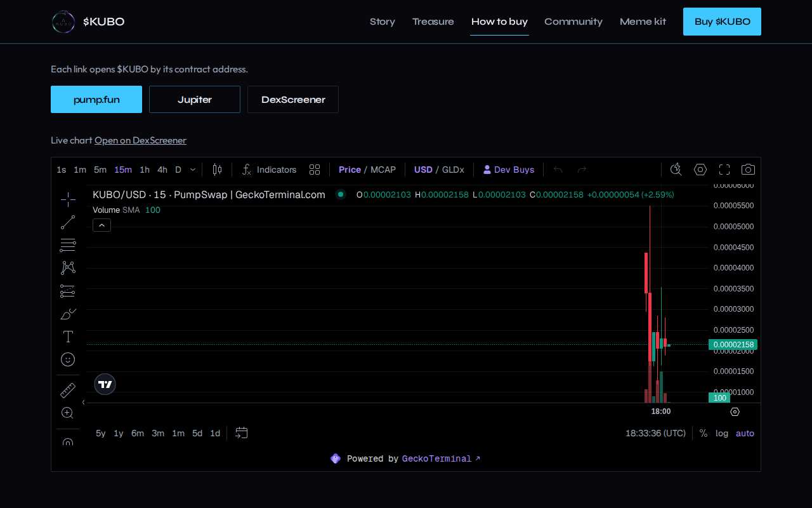Open chart settings hexagon icon
This screenshot has width=812, height=508.
tap(700, 170)
